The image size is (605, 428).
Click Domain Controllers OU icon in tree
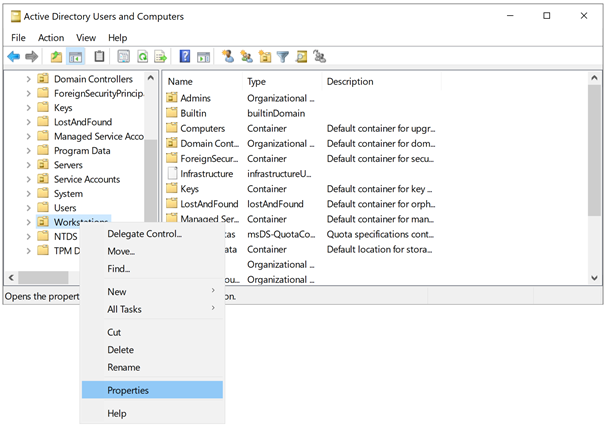click(43, 78)
